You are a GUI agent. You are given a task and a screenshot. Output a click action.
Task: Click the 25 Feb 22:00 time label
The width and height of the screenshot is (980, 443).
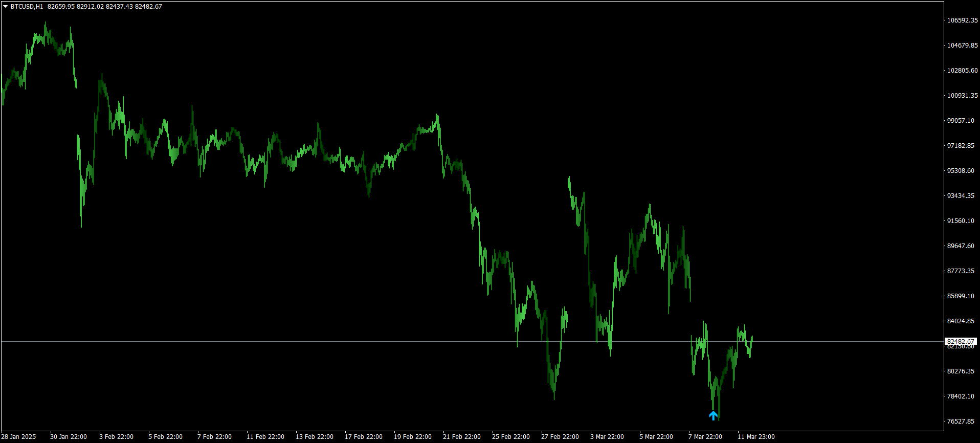511,437
